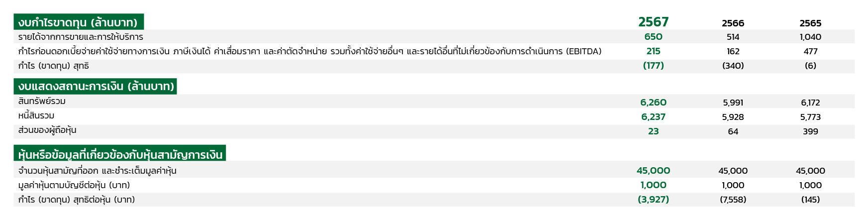This screenshot has height=219, width=868.
Task: Click the total liabilities value 5,928
Action: [733, 117]
